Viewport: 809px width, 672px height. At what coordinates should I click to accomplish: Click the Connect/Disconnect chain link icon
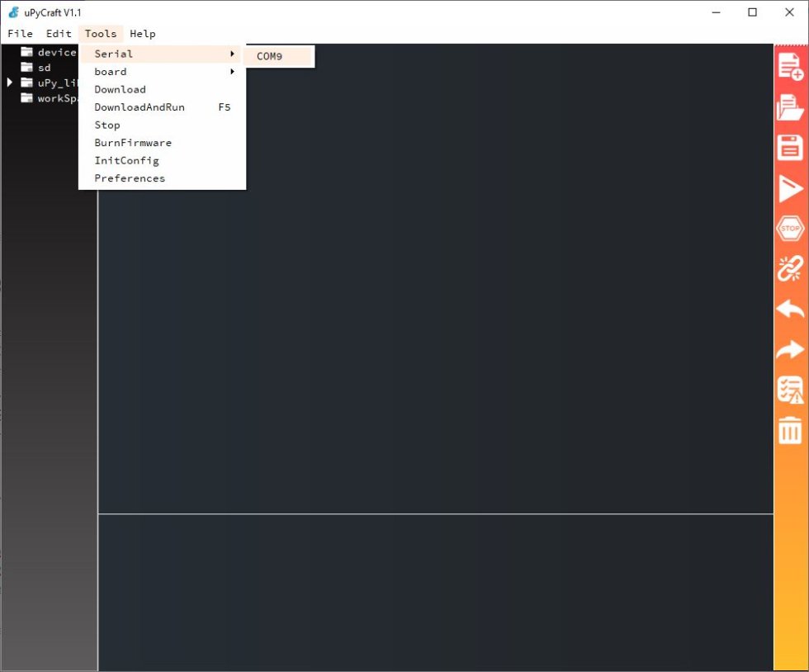pyautogui.click(x=790, y=268)
